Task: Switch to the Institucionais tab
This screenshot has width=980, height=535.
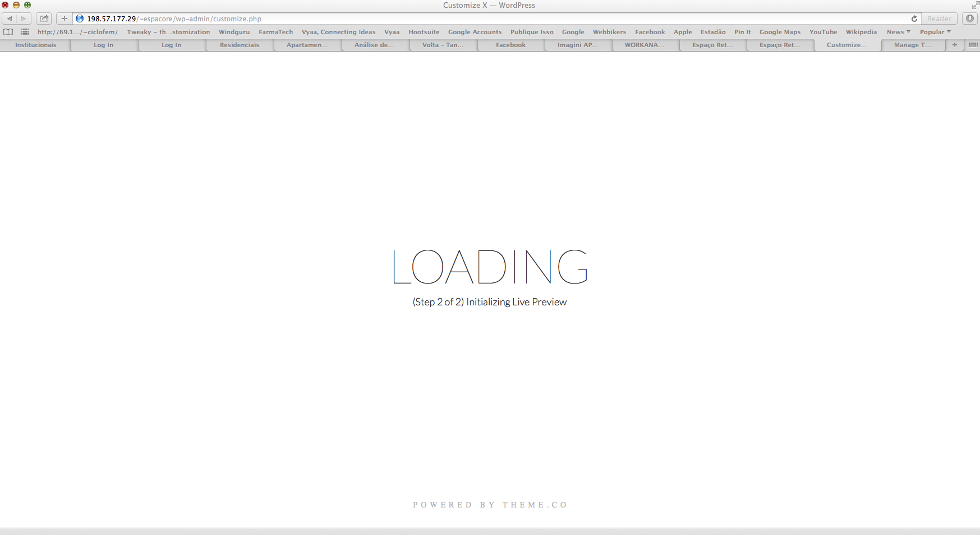Action: [x=35, y=45]
